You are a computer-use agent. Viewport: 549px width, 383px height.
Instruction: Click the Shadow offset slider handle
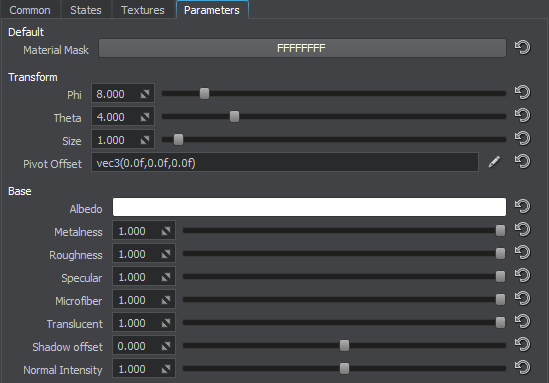pyautogui.click(x=345, y=346)
